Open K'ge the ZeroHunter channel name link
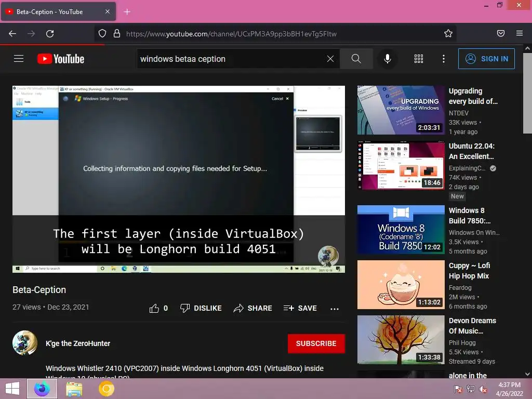The image size is (532, 399). click(78, 344)
